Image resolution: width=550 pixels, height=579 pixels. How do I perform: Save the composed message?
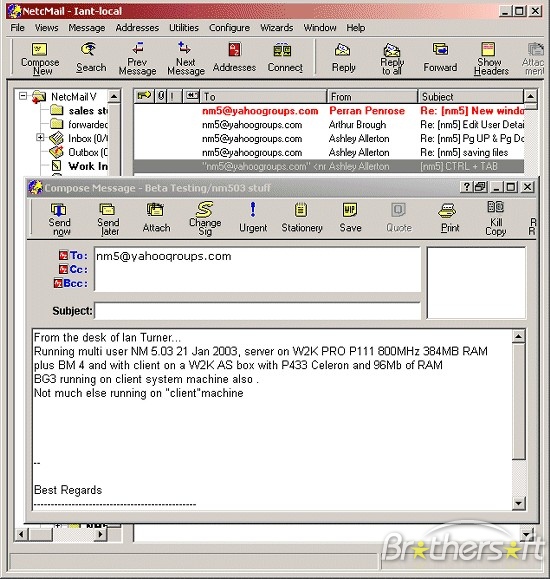[350, 218]
